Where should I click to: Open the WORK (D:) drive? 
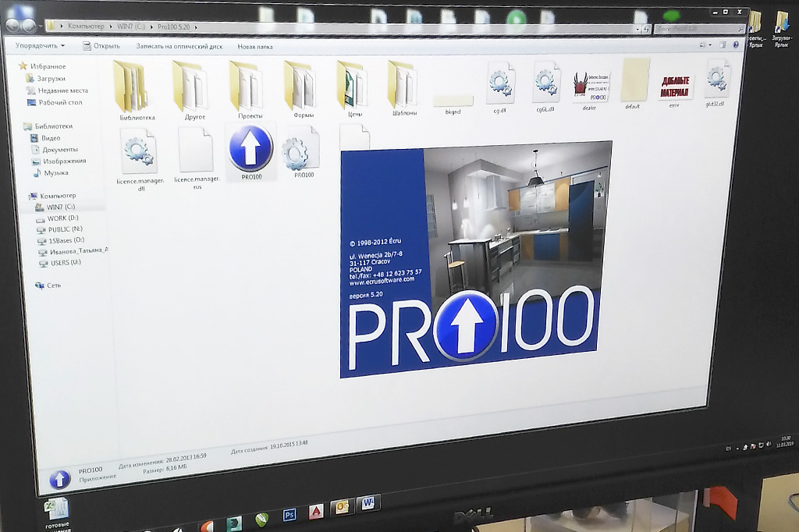[x=57, y=218]
